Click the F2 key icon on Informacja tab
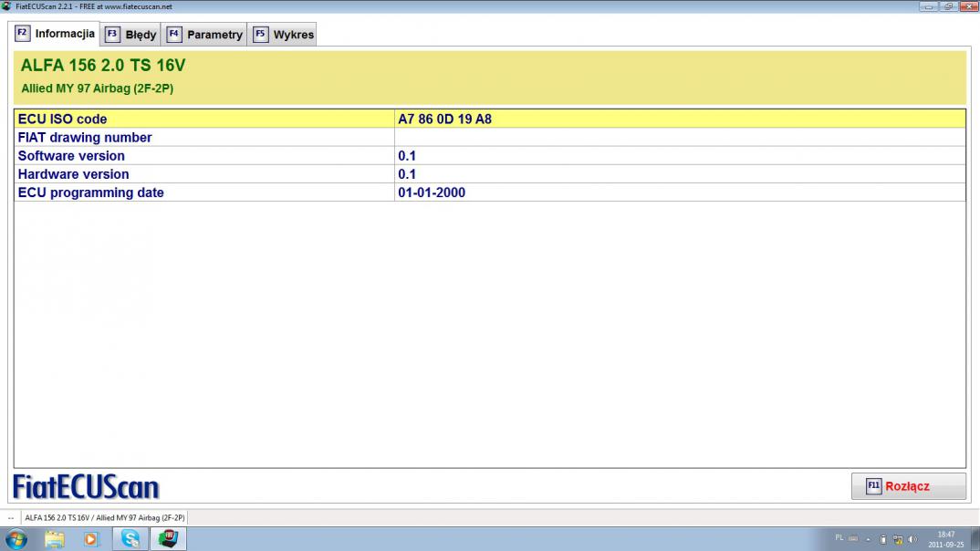This screenshot has width=980, height=551. [23, 33]
